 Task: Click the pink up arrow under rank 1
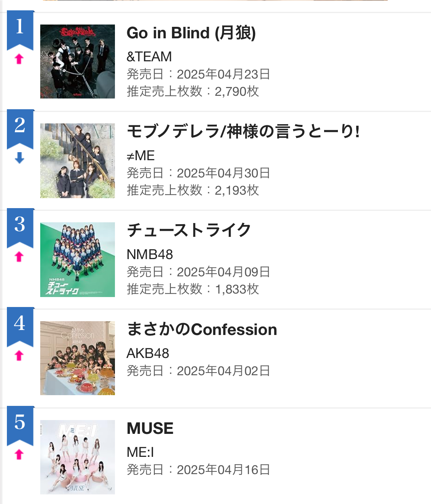coord(19,59)
